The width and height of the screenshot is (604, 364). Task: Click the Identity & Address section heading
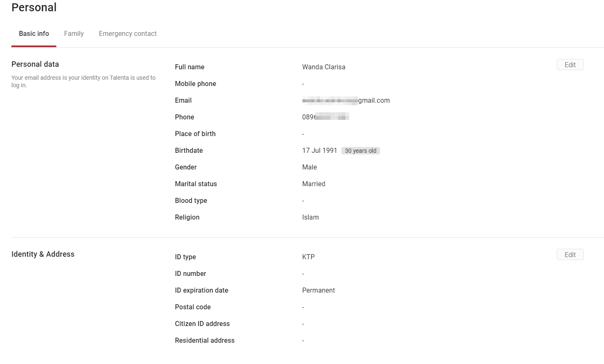coord(43,254)
